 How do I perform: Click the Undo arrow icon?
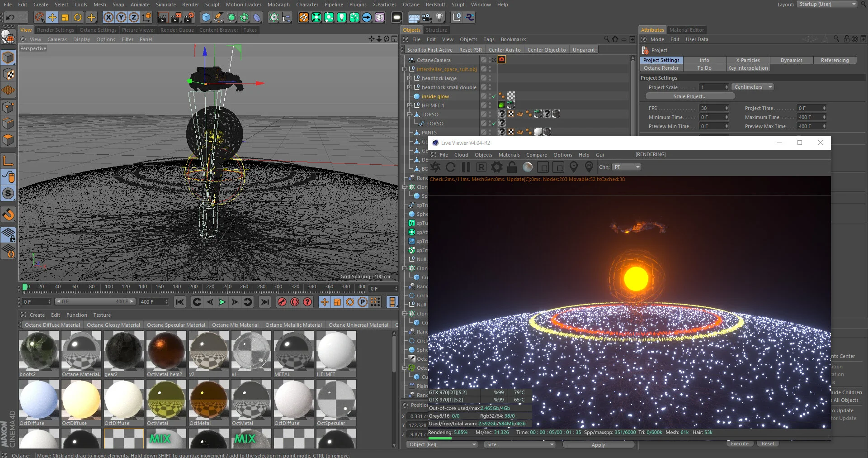(x=10, y=18)
